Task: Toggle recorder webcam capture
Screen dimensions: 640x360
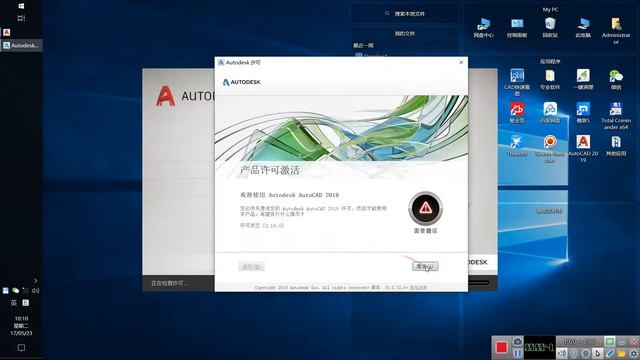Action: [x=586, y=353]
